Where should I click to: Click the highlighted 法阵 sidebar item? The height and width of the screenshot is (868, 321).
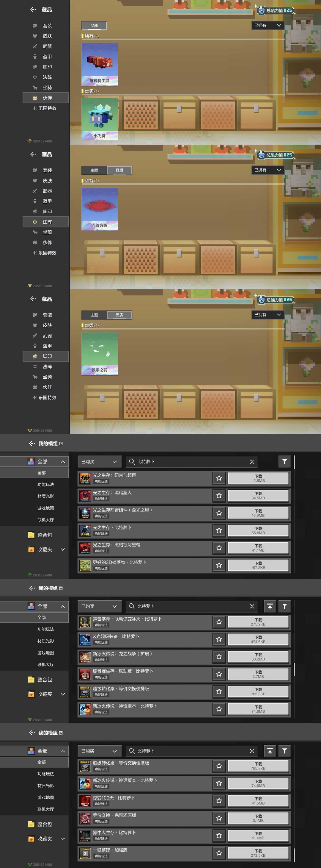(46, 222)
